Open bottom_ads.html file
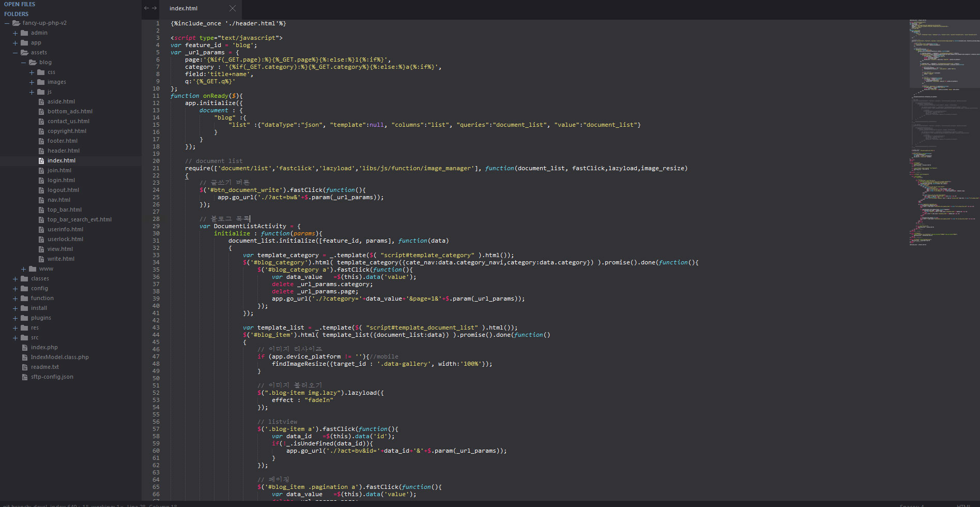The image size is (980, 507). (x=70, y=111)
